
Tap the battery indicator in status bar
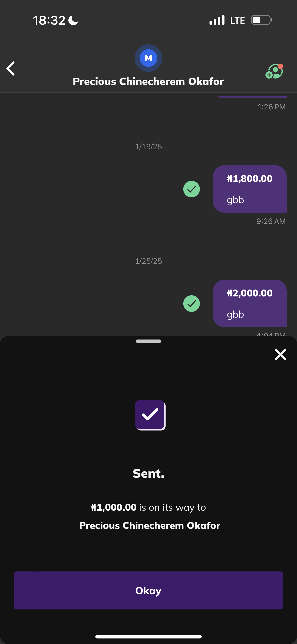(x=261, y=20)
